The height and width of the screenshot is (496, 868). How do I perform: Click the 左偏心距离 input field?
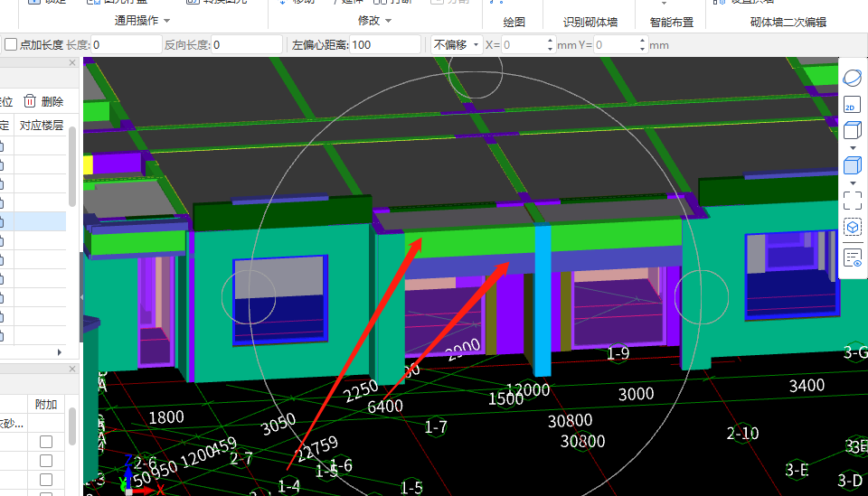(x=385, y=45)
